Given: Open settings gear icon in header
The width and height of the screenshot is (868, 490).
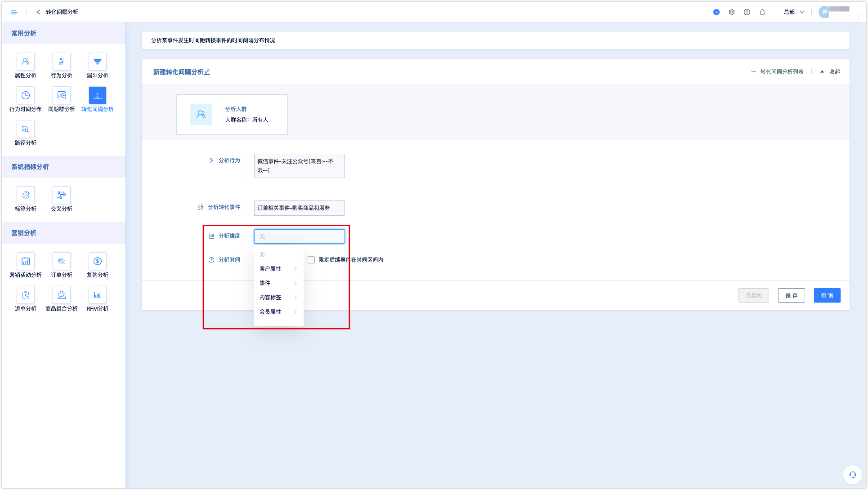Looking at the screenshot, I should pyautogui.click(x=732, y=12).
